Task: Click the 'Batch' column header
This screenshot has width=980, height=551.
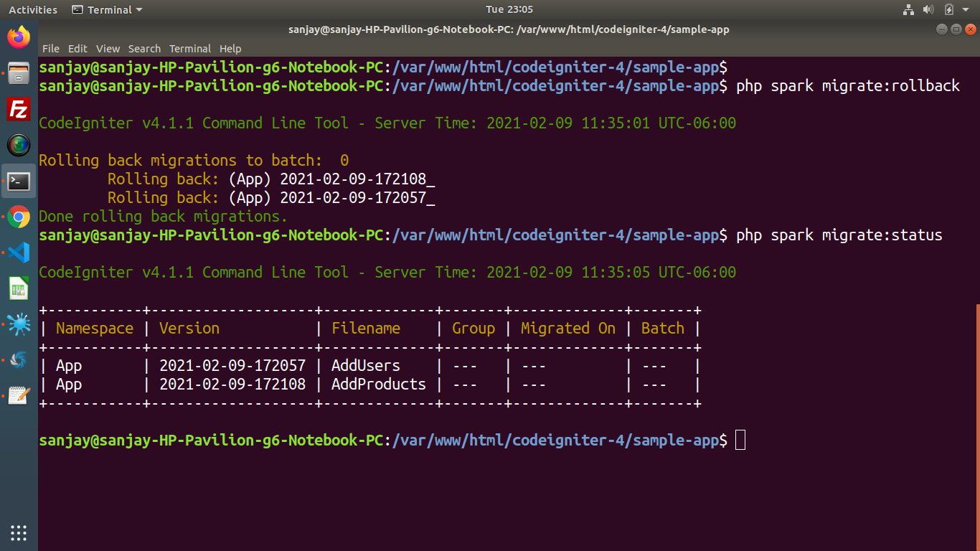Action: (663, 329)
